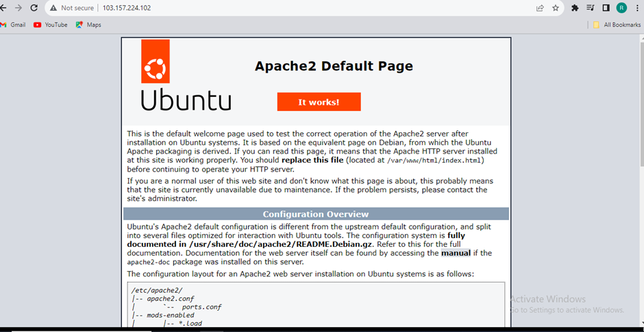Toggle the browser side panel
This screenshot has width=644, height=332.
606,8
